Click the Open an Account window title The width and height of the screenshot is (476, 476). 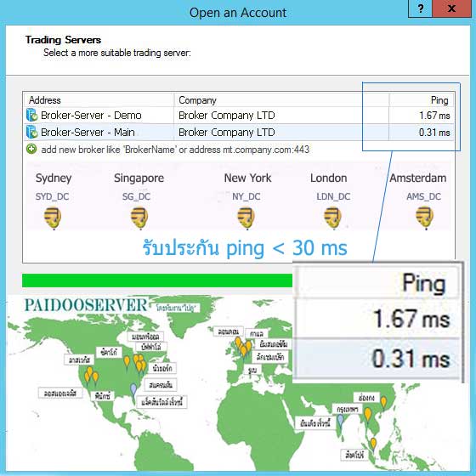(x=238, y=13)
